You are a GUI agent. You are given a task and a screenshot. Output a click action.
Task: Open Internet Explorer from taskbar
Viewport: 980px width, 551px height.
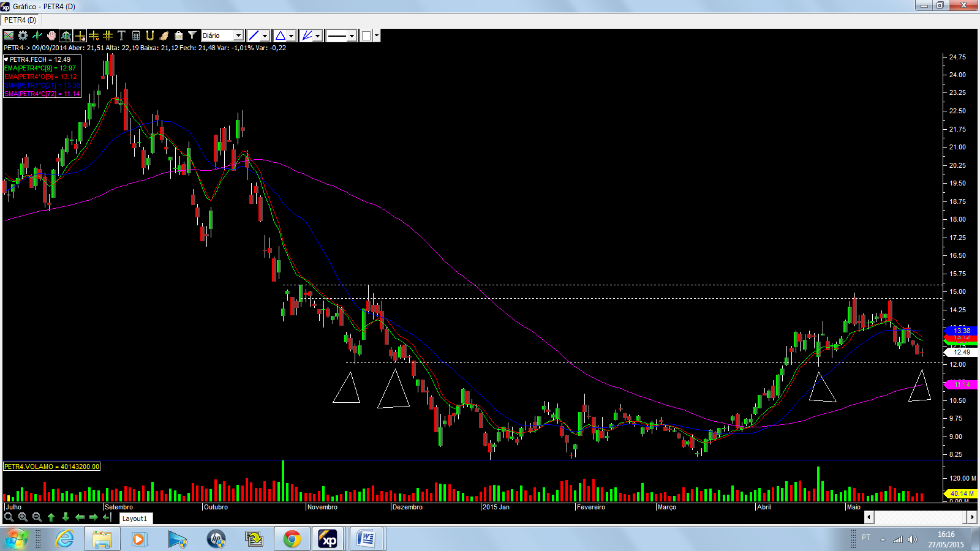pos(64,539)
